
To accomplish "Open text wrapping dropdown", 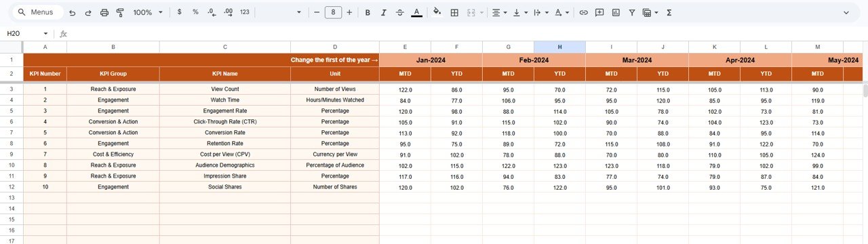I will [540, 12].
